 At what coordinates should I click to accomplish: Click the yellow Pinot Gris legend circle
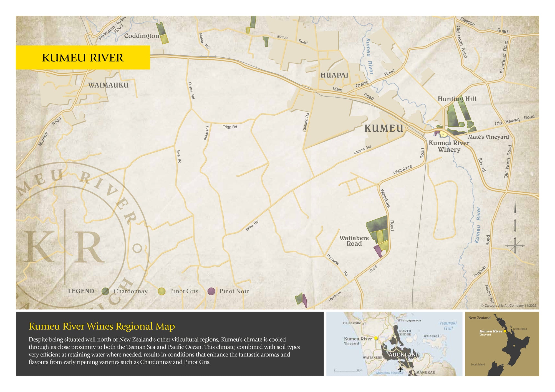[162, 291]
